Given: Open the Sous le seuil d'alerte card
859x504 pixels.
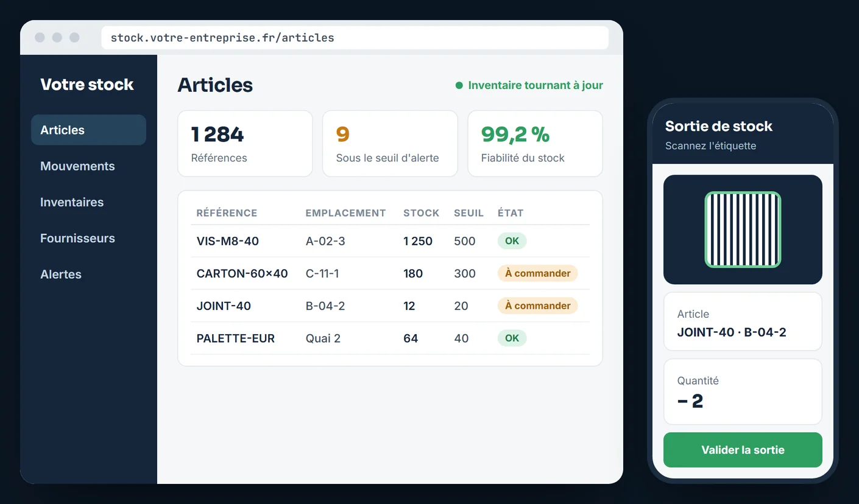Looking at the screenshot, I should point(390,144).
